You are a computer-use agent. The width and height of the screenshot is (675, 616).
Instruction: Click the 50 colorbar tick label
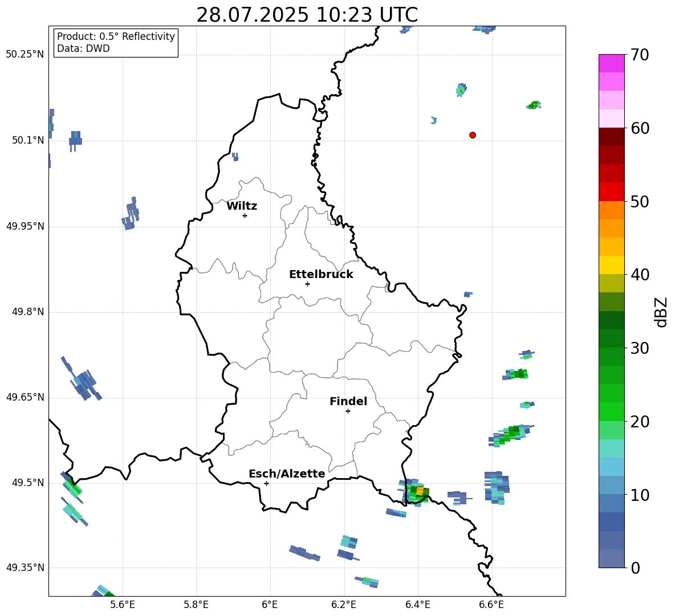coord(640,201)
